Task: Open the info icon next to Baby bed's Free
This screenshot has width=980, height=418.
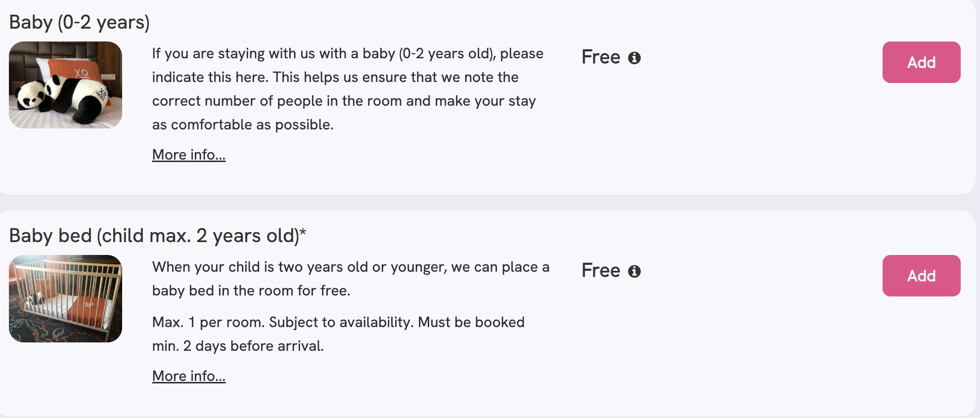Action: 634,272
